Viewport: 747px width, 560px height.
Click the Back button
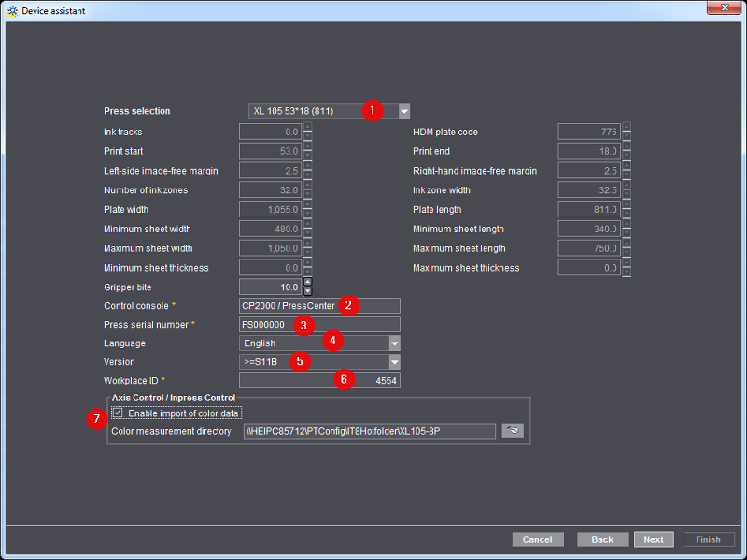pyautogui.click(x=602, y=539)
